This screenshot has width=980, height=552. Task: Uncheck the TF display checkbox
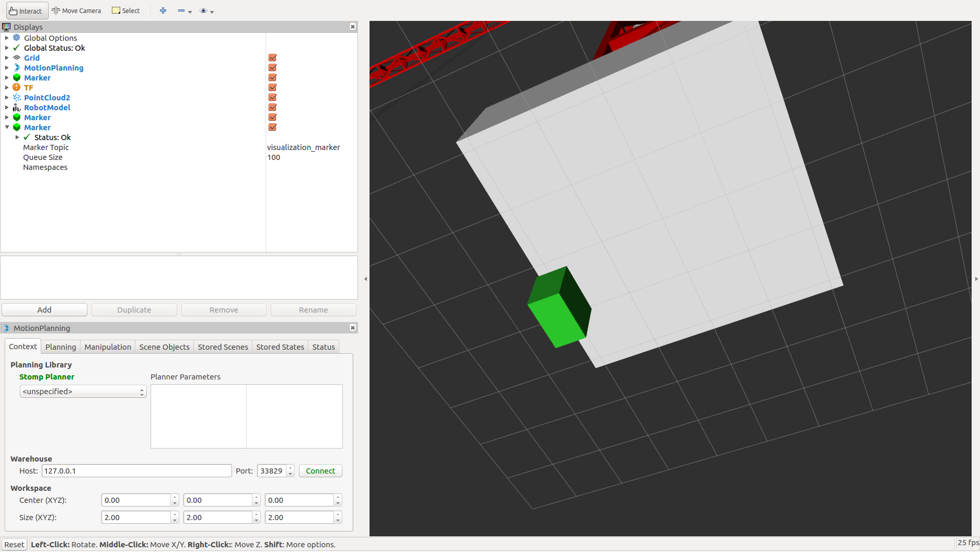click(272, 87)
